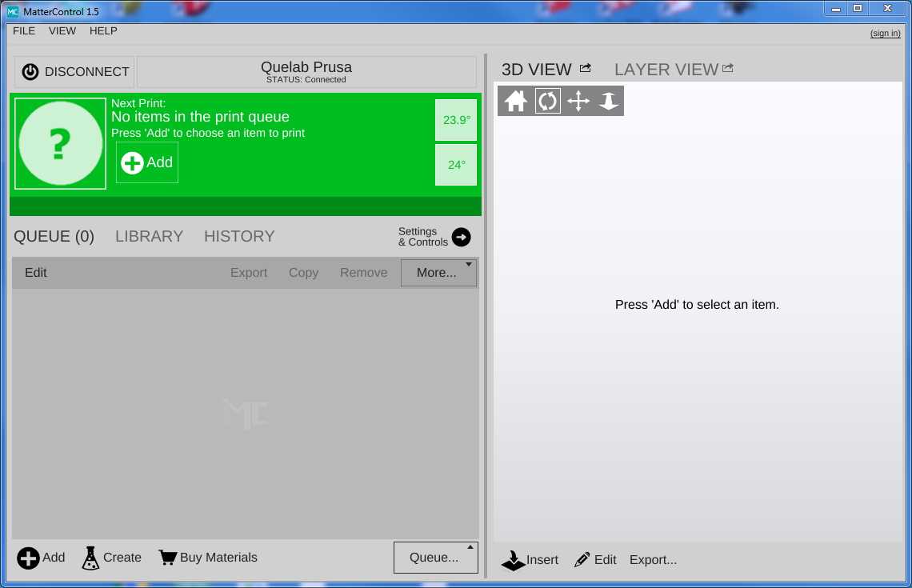The height and width of the screenshot is (588, 912).
Task: Select the zoom/scale view tool
Action: tap(609, 102)
